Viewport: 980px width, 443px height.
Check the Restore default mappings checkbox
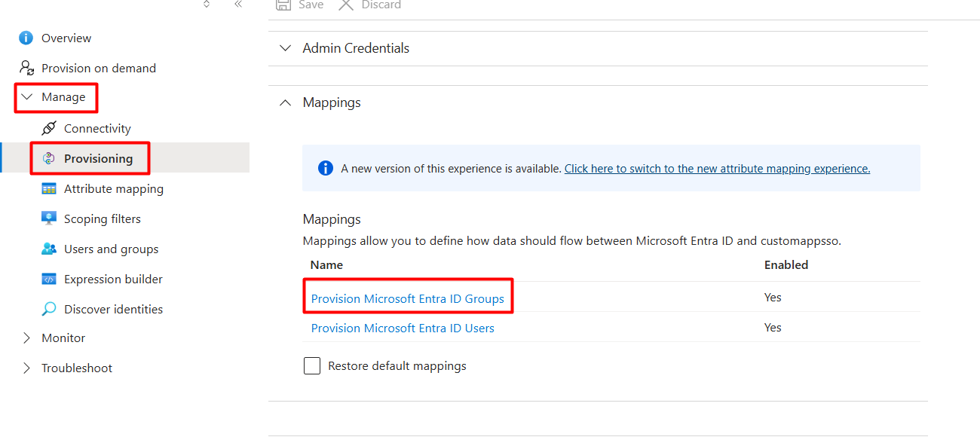pyautogui.click(x=312, y=366)
